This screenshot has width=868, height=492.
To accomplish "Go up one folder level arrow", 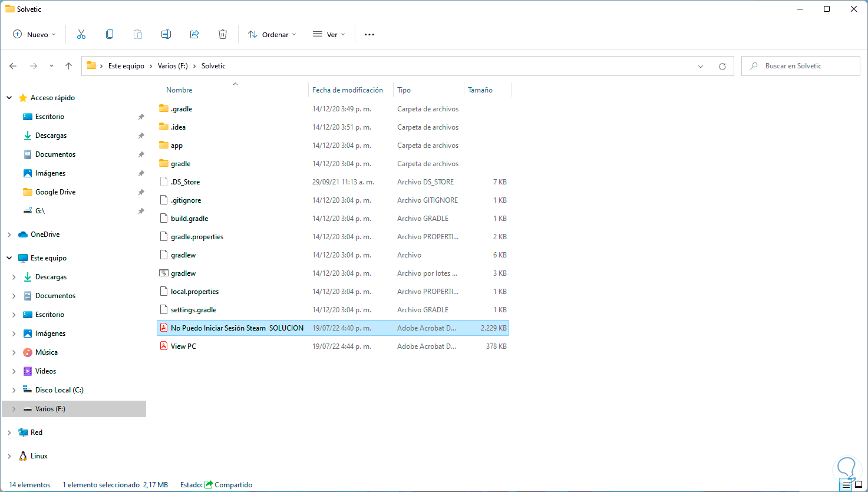I will pos(68,66).
